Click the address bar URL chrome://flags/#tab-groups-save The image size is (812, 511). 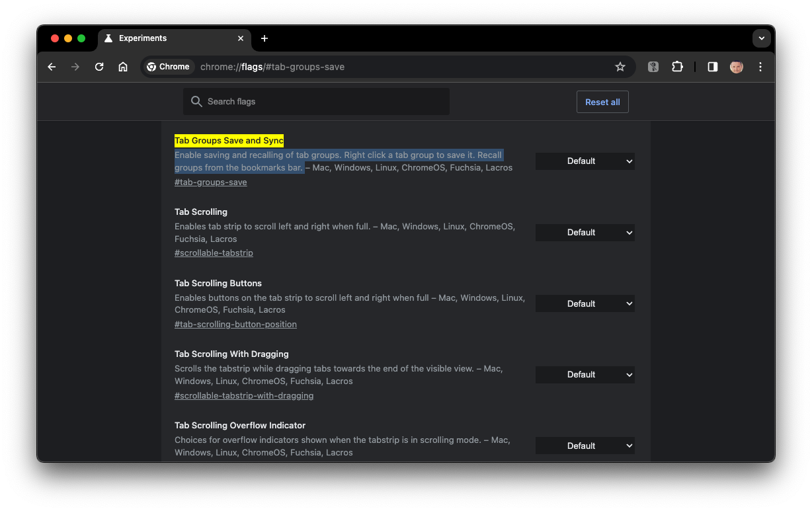(x=272, y=67)
